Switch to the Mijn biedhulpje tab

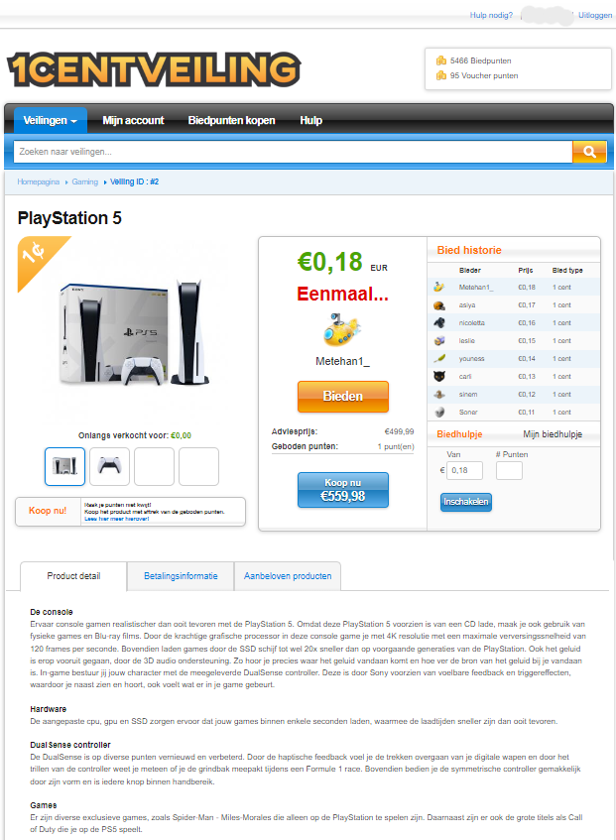(x=553, y=434)
